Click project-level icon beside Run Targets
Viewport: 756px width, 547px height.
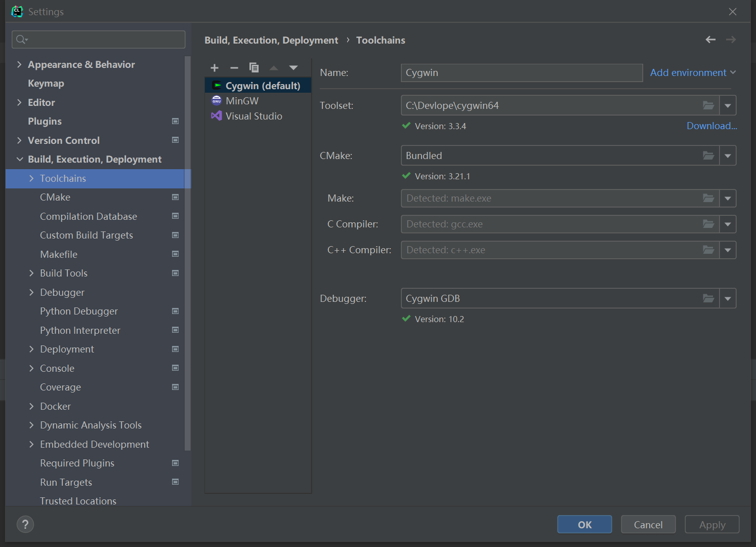coord(176,482)
